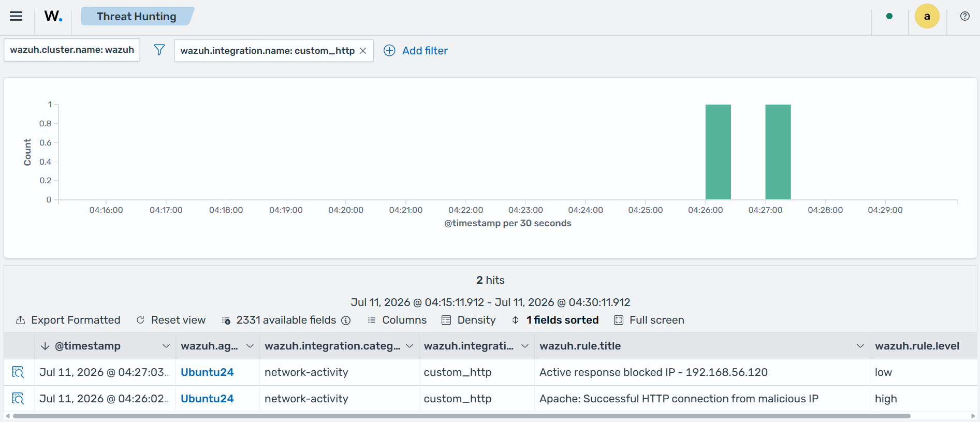Open the filter funnel options icon
This screenshot has width=980, height=422.
coord(159,50)
